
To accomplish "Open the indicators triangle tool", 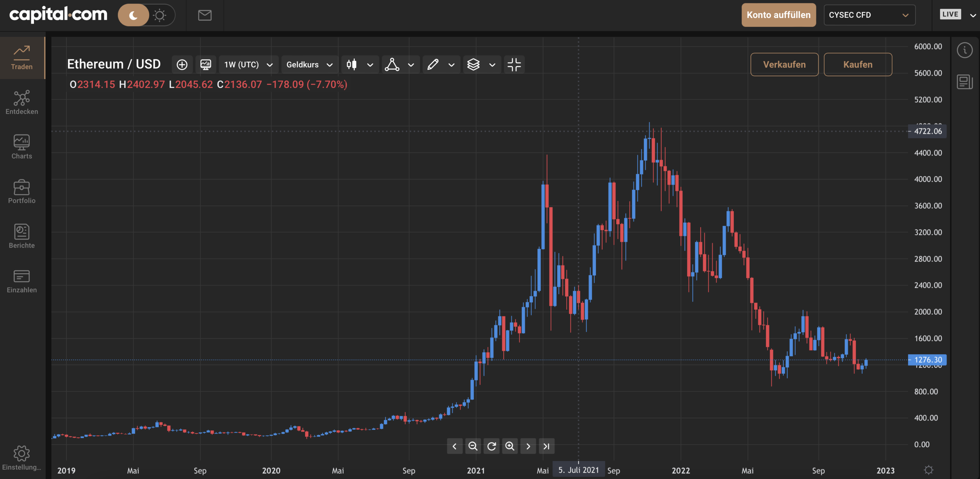I will point(392,65).
